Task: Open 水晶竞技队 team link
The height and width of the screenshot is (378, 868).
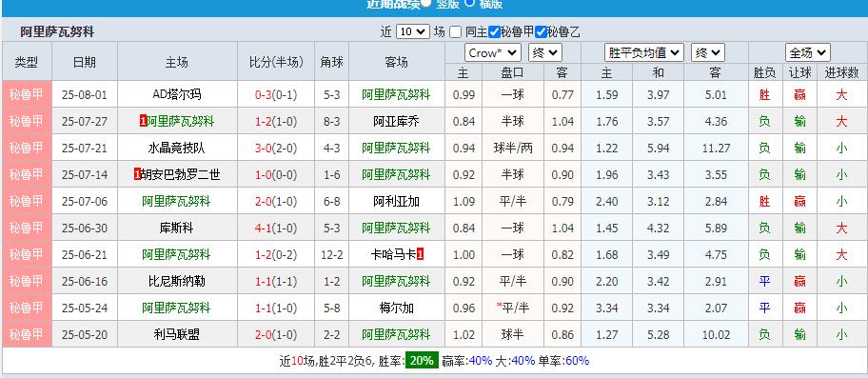Action: [177, 148]
